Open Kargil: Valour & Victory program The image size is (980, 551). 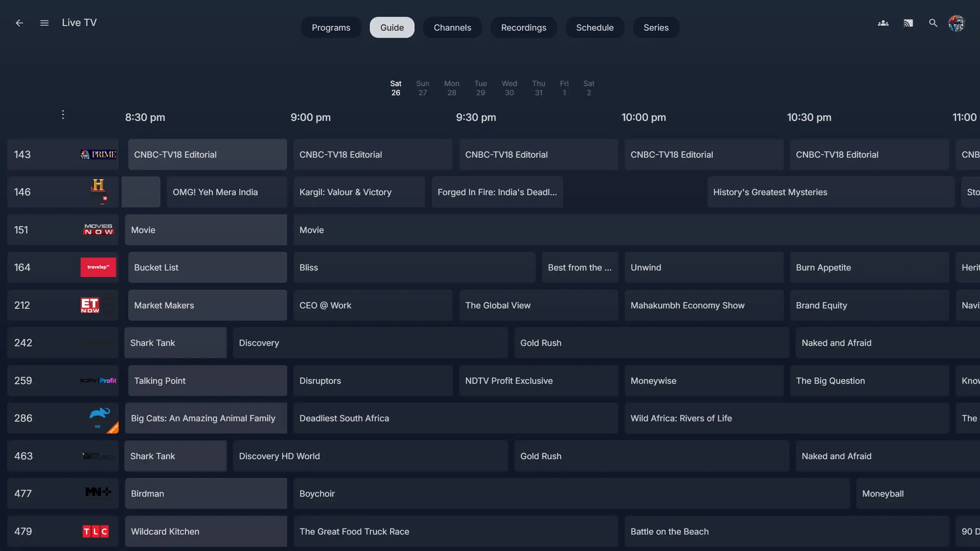click(359, 192)
